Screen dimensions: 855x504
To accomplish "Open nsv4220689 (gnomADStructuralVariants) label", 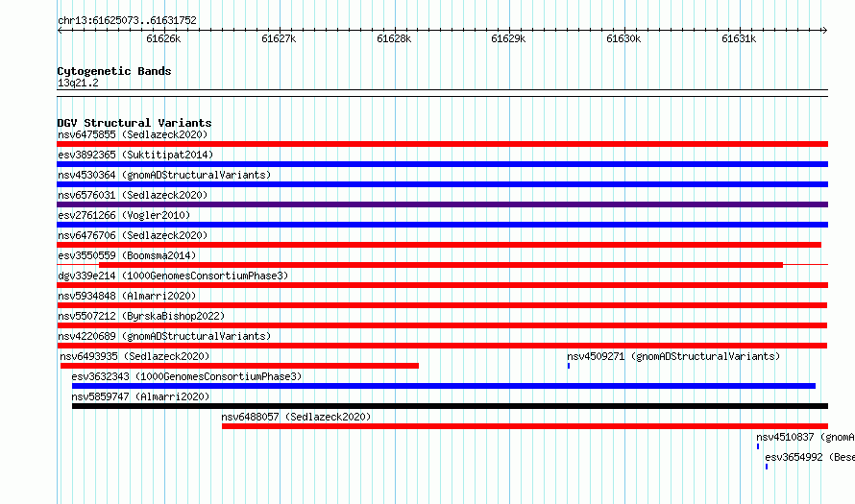I will click(164, 336).
